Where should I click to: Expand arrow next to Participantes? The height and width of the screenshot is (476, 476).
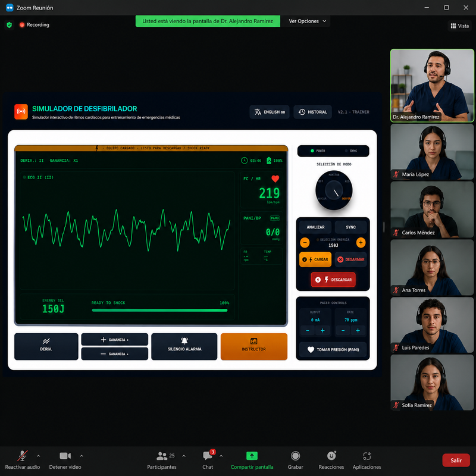[x=184, y=456]
